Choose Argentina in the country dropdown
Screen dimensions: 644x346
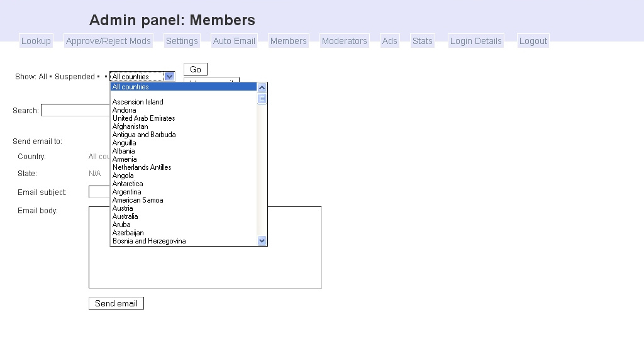pyautogui.click(x=127, y=192)
